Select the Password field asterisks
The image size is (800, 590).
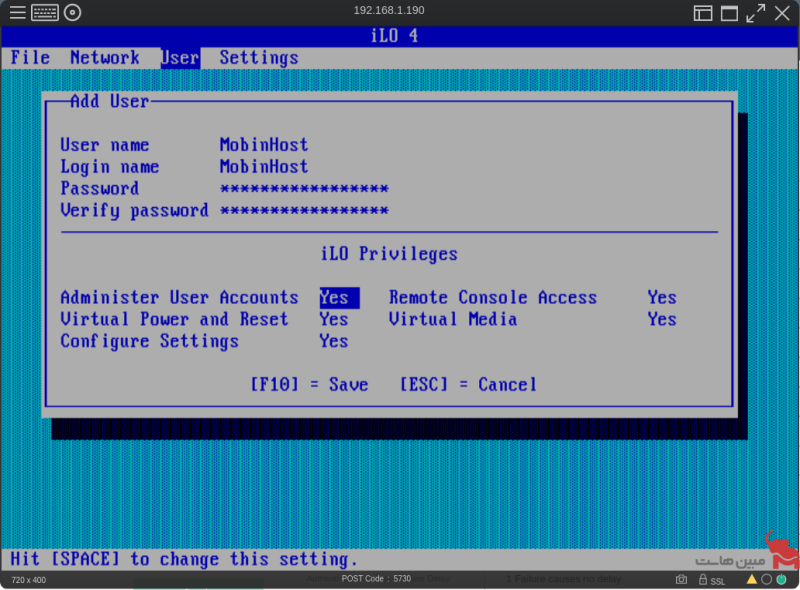304,189
